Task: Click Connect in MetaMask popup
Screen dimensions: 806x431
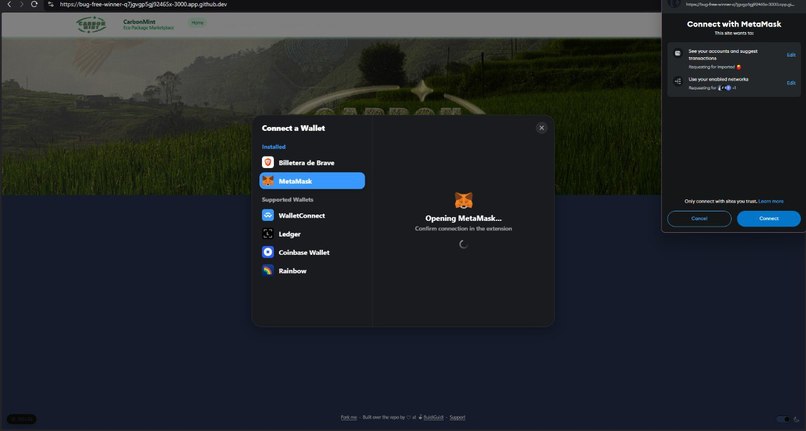Action: (x=768, y=219)
